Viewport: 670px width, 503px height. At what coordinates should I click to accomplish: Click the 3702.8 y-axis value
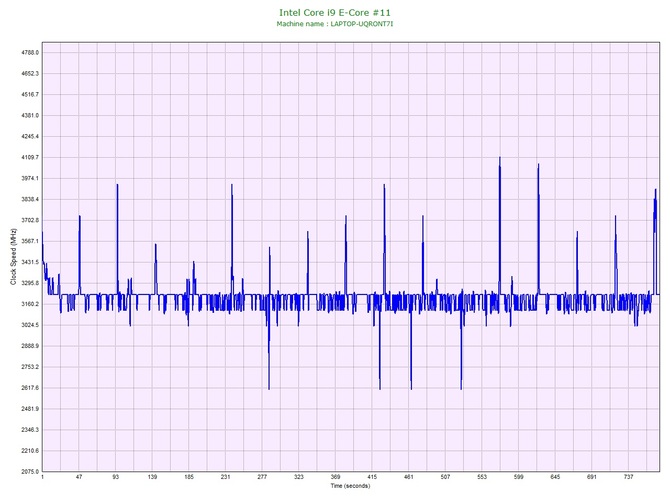(x=30, y=220)
